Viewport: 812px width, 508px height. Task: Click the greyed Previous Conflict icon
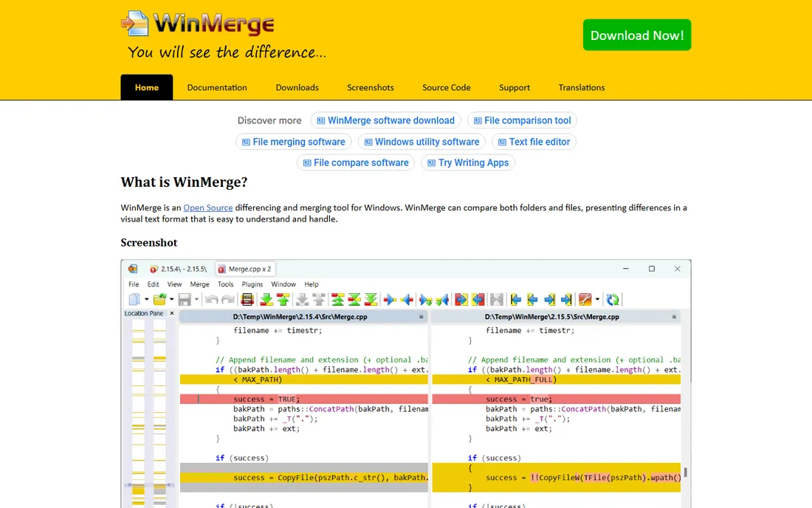click(319, 299)
